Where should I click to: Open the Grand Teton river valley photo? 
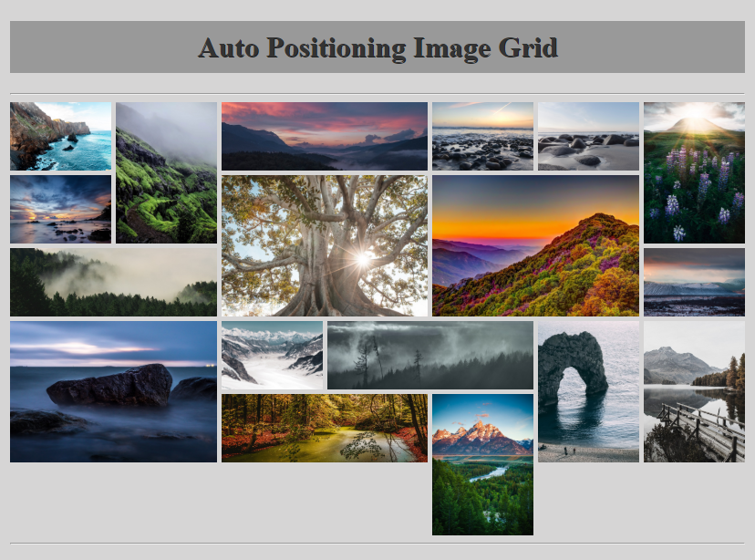coord(482,463)
